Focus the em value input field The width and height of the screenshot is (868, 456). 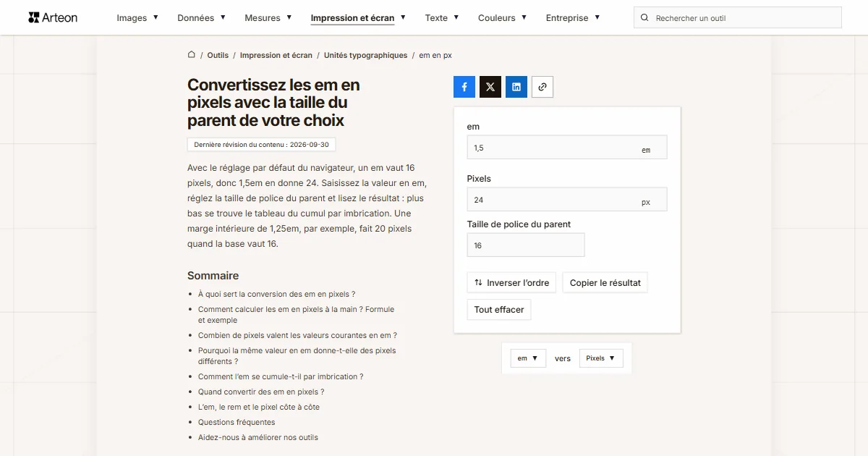tap(567, 148)
